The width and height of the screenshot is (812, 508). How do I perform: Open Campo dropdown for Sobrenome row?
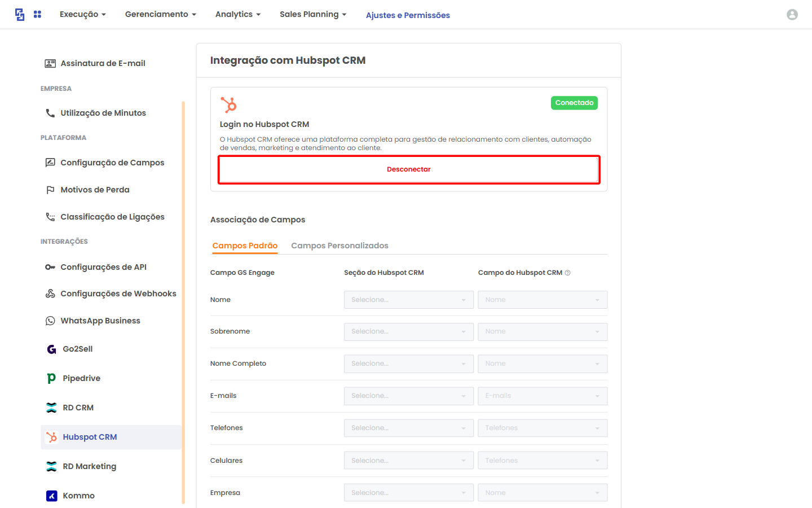[x=542, y=332]
